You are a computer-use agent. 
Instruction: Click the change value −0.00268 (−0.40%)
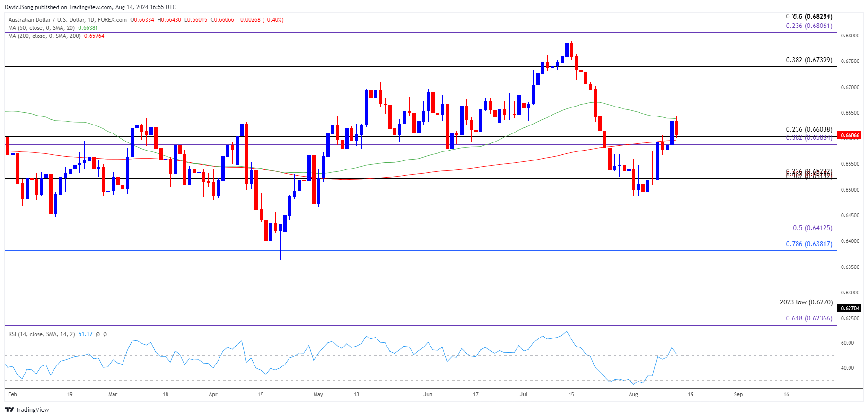point(260,20)
